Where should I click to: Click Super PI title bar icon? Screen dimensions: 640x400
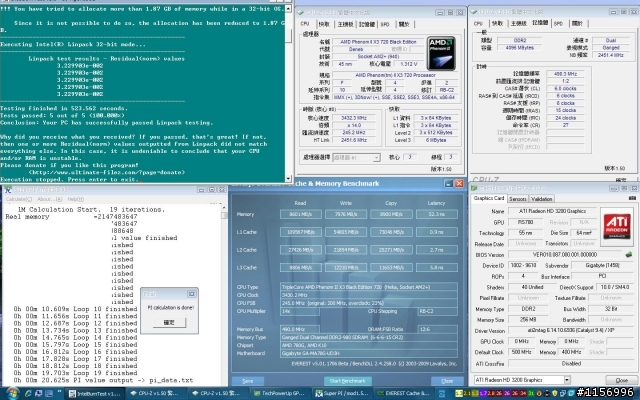click(x=8, y=190)
